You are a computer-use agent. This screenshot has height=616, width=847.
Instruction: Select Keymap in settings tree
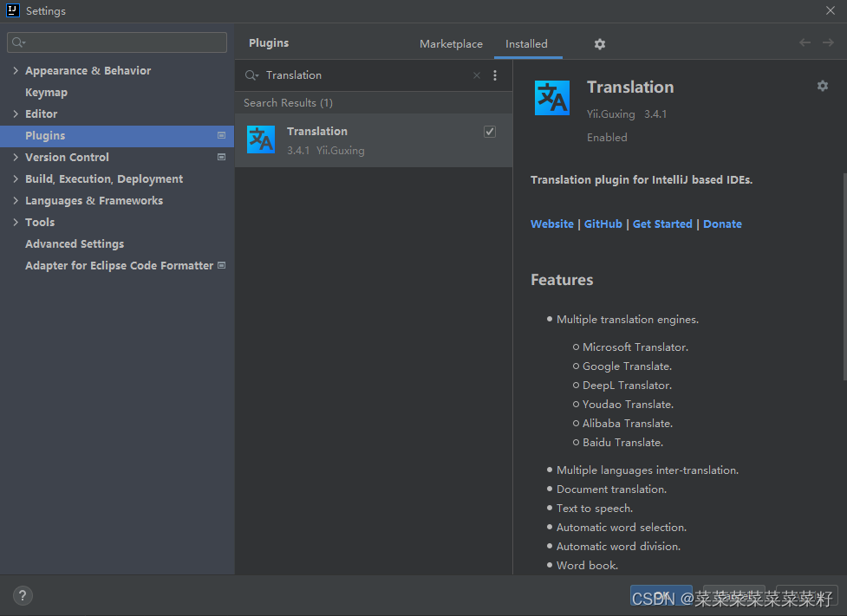point(47,93)
